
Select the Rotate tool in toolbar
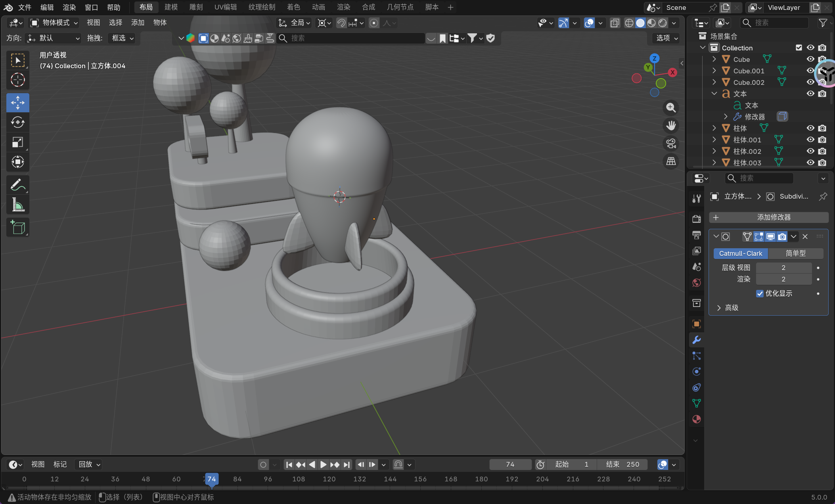coord(17,123)
